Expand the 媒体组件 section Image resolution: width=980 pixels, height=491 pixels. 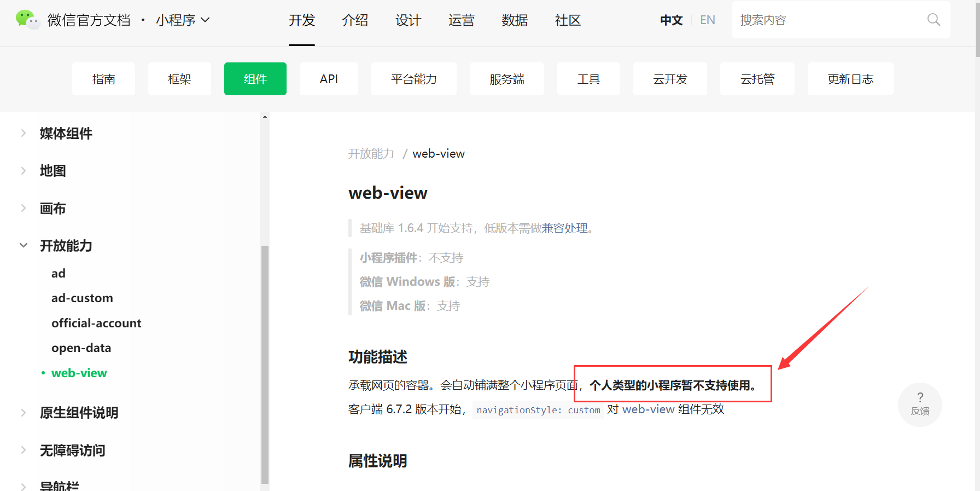click(x=23, y=133)
